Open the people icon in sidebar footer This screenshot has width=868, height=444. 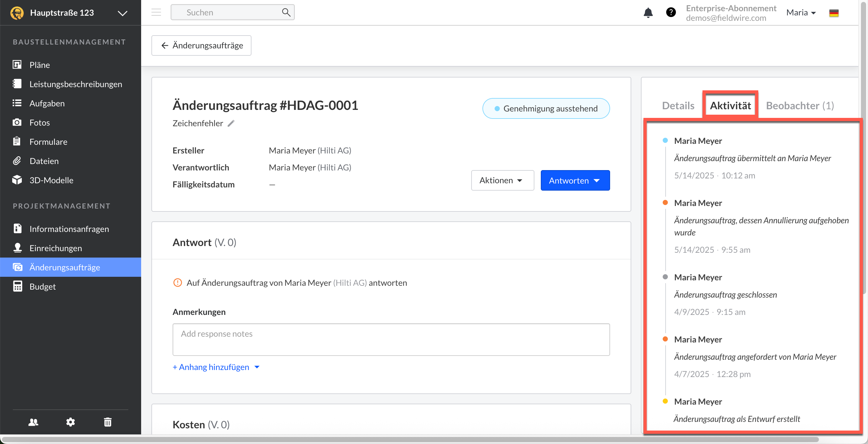click(33, 422)
